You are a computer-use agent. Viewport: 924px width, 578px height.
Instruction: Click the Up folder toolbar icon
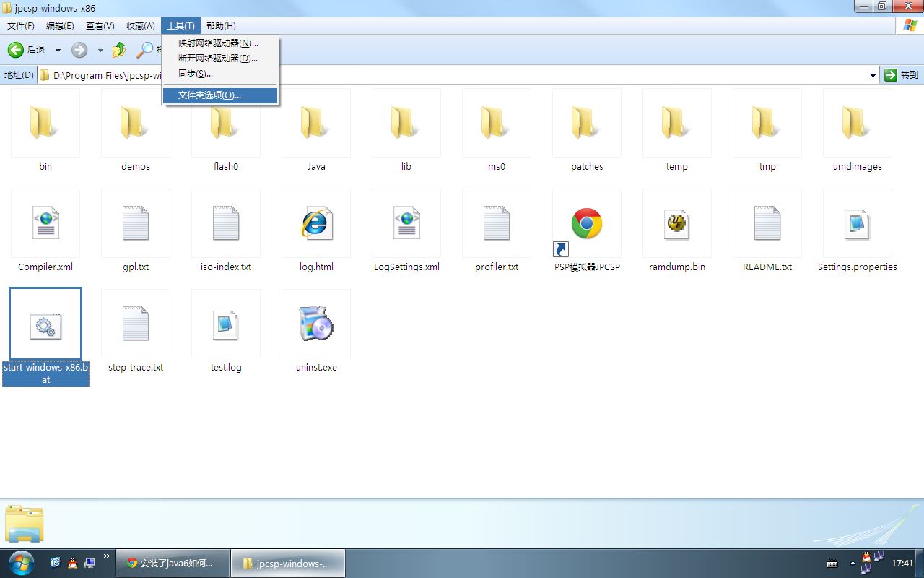pos(119,50)
